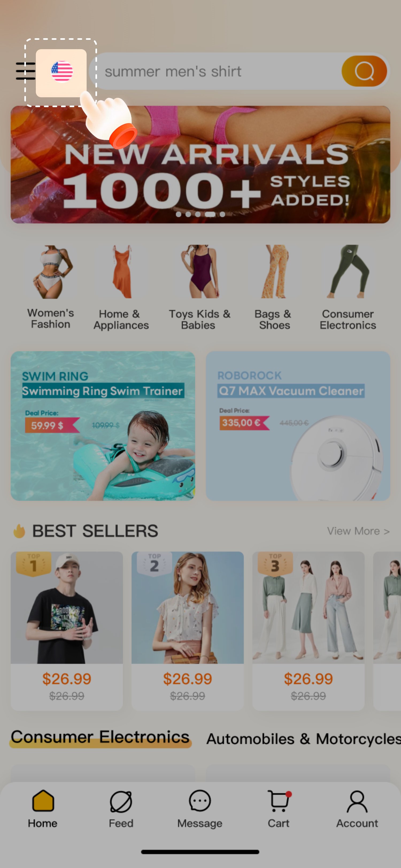This screenshot has width=401, height=868.
Task: Open the Cart icon
Action: tap(279, 801)
